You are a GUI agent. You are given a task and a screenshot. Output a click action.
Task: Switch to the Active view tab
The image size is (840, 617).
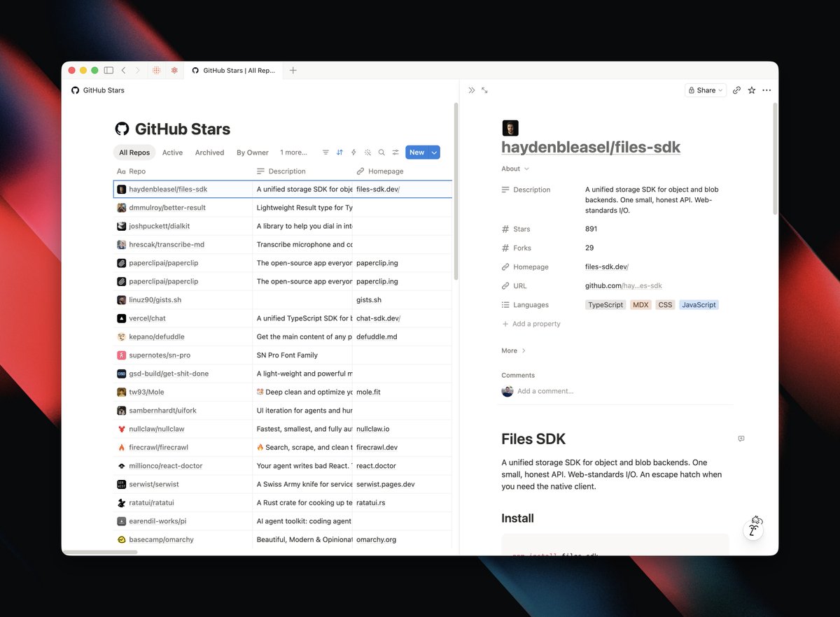pos(172,153)
